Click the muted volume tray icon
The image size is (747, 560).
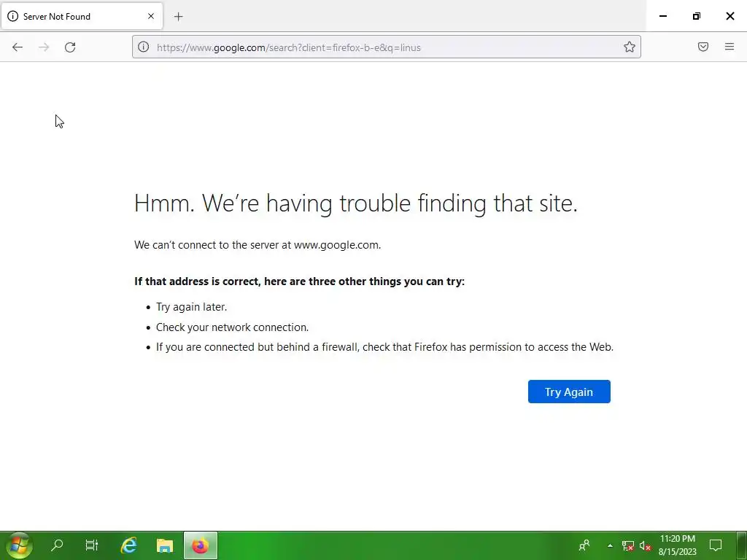[x=645, y=545]
